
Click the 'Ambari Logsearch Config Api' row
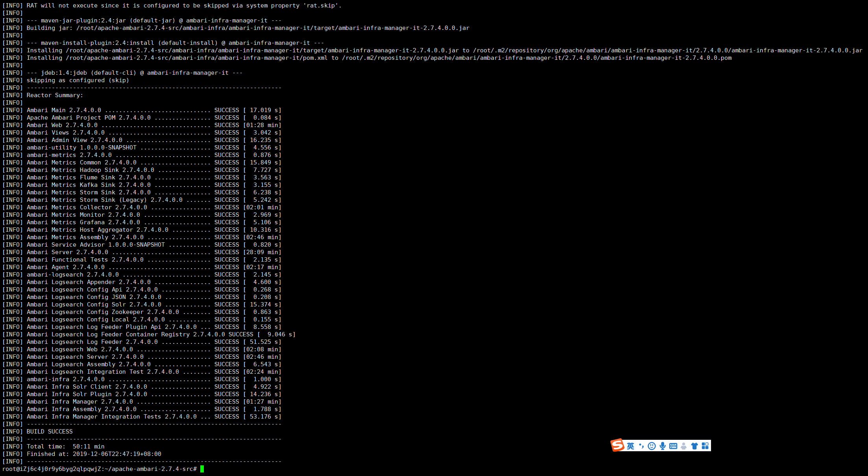[142, 290]
